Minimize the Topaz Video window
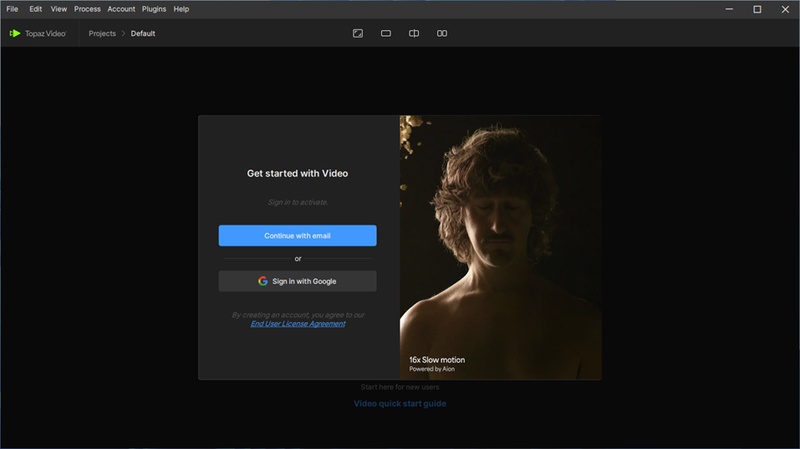This screenshot has width=800, height=449. tap(729, 9)
